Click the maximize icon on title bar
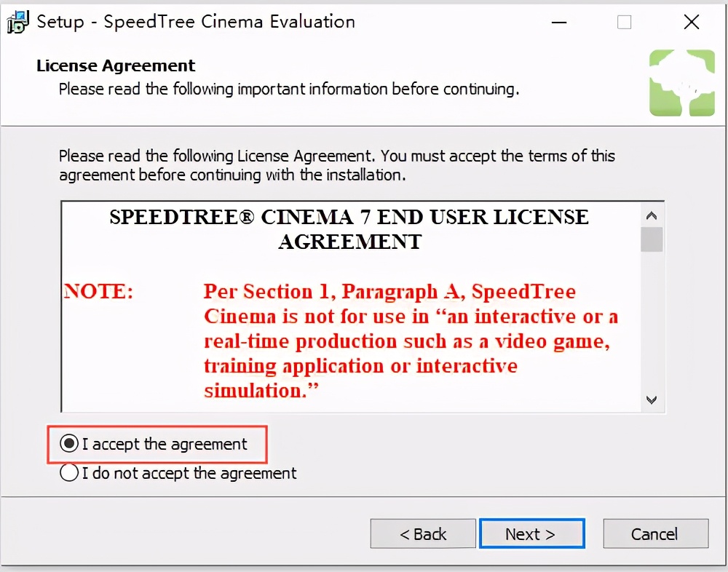 click(624, 23)
